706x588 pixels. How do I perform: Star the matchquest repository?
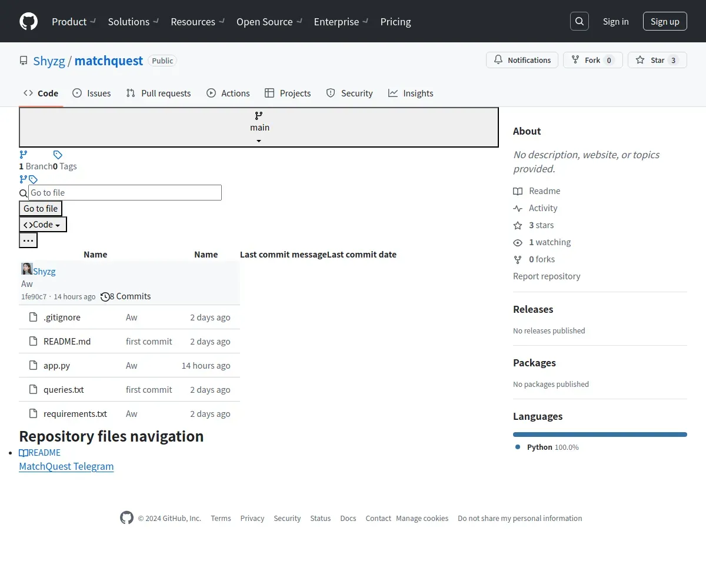(x=657, y=60)
